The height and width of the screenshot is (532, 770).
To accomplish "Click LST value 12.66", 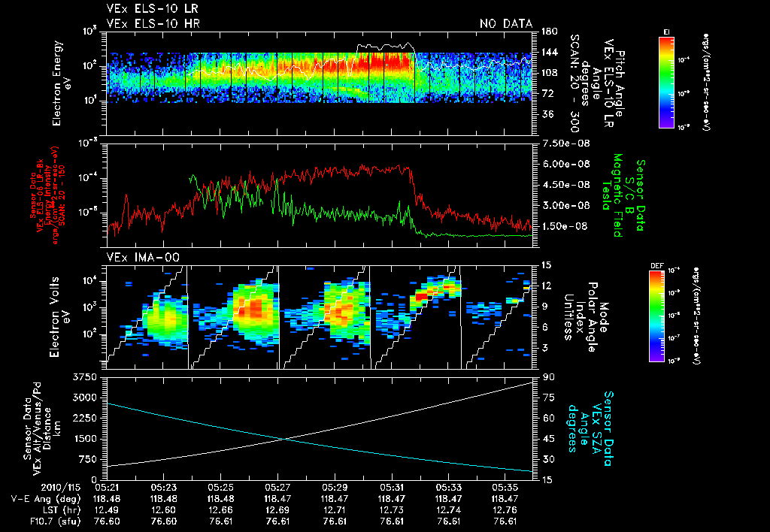I will click(x=220, y=510).
